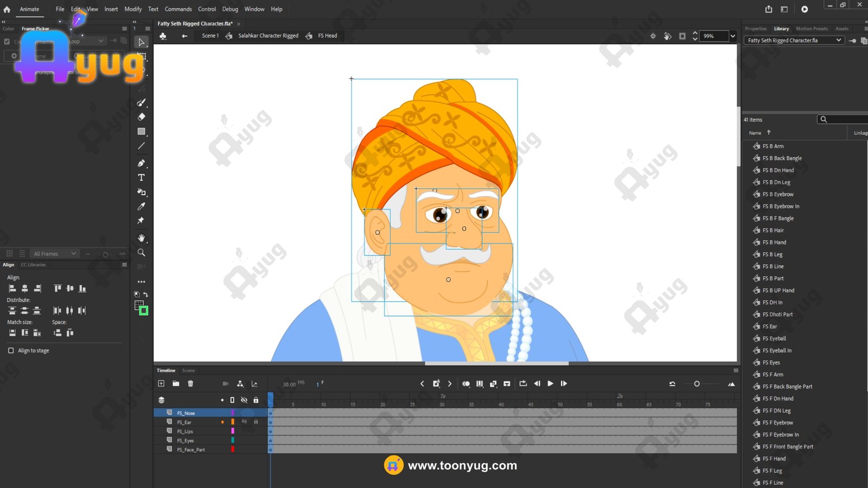This screenshot has width=868, height=488.
Task: Add a new layer in timeline
Action: pyautogui.click(x=161, y=383)
